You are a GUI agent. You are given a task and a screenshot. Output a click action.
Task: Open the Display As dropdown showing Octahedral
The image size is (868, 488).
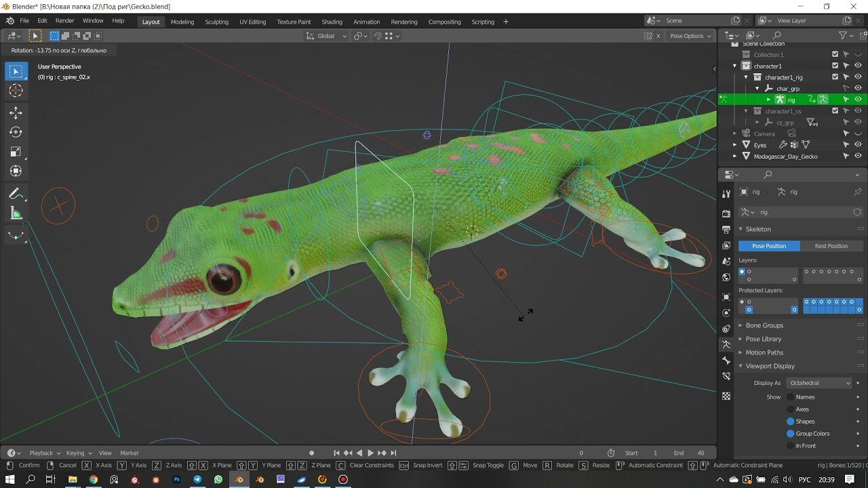[819, 382]
